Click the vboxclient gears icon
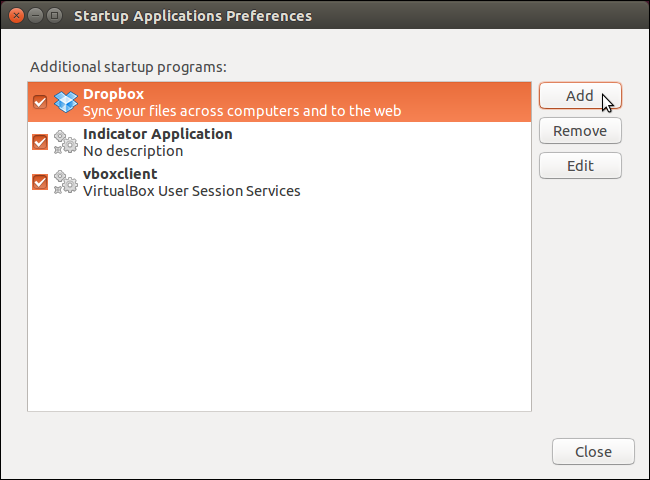Screen dimensions: 650x480 65,182
